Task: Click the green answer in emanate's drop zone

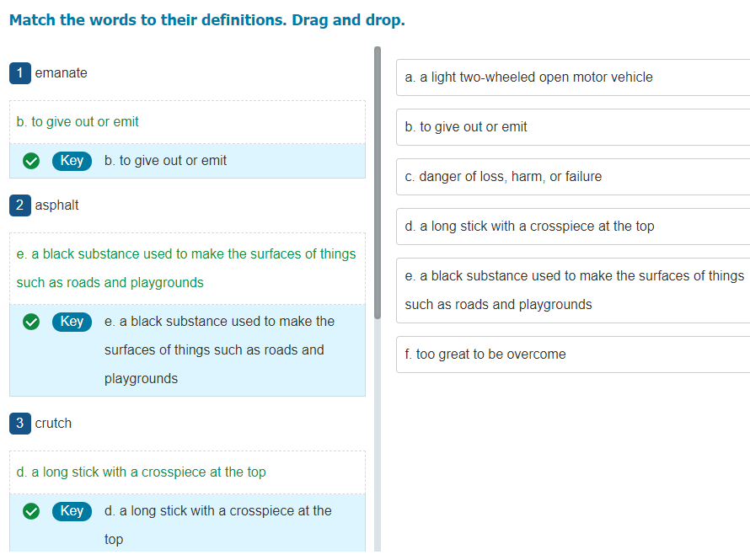Action: (x=78, y=122)
